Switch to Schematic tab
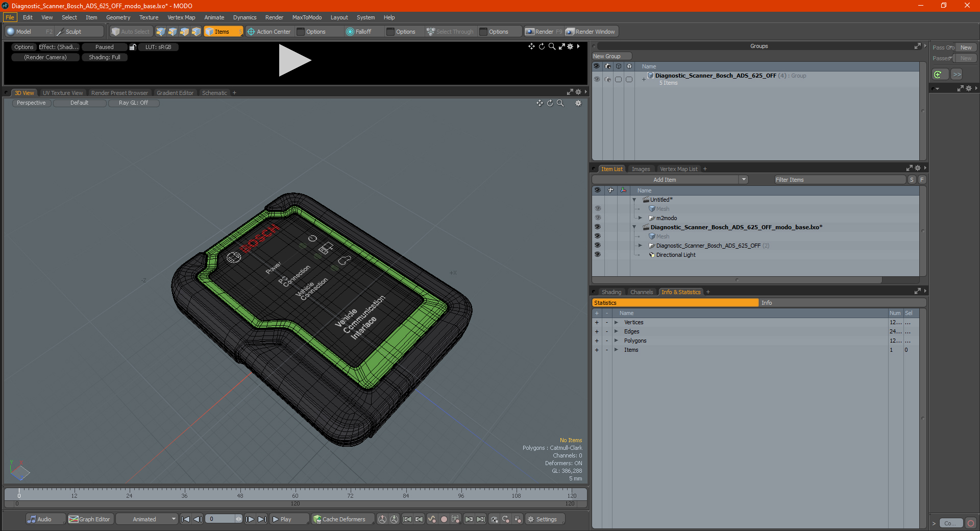This screenshot has height=531, width=980. click(x=214, y=93)
